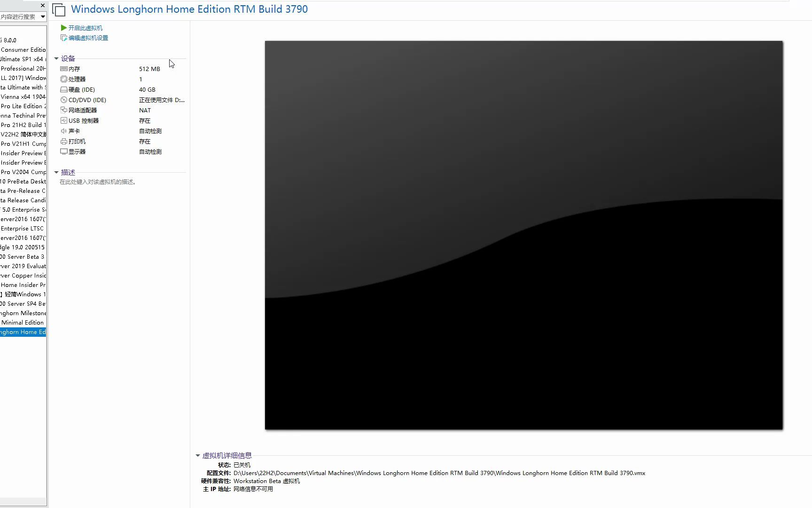The image size is (812, 508).
Task: Select the Server Beta 3 library item
Action: coord(23,257)
